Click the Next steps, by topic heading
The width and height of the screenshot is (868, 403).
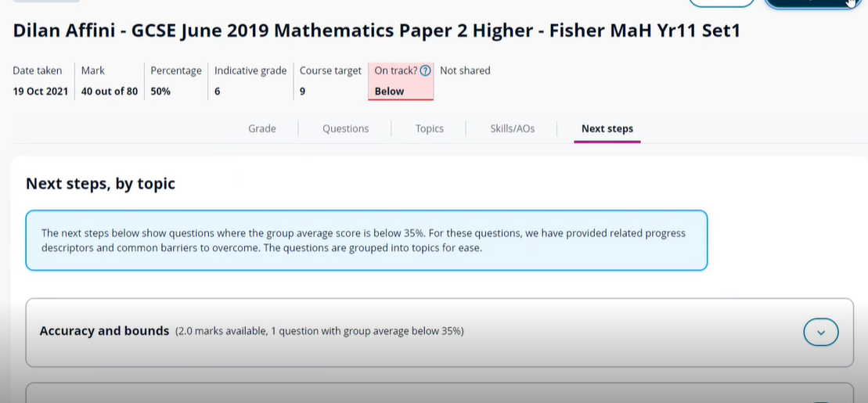(x=100, y=184)
